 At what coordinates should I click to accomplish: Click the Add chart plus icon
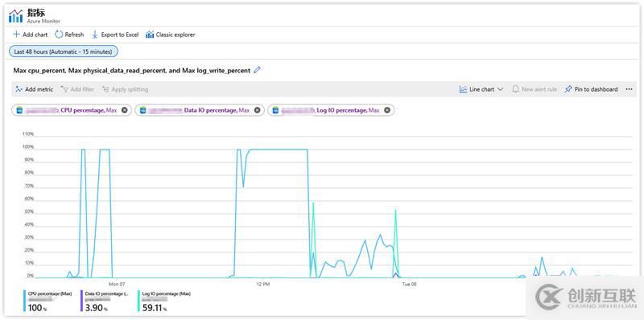tap(16, 35)
